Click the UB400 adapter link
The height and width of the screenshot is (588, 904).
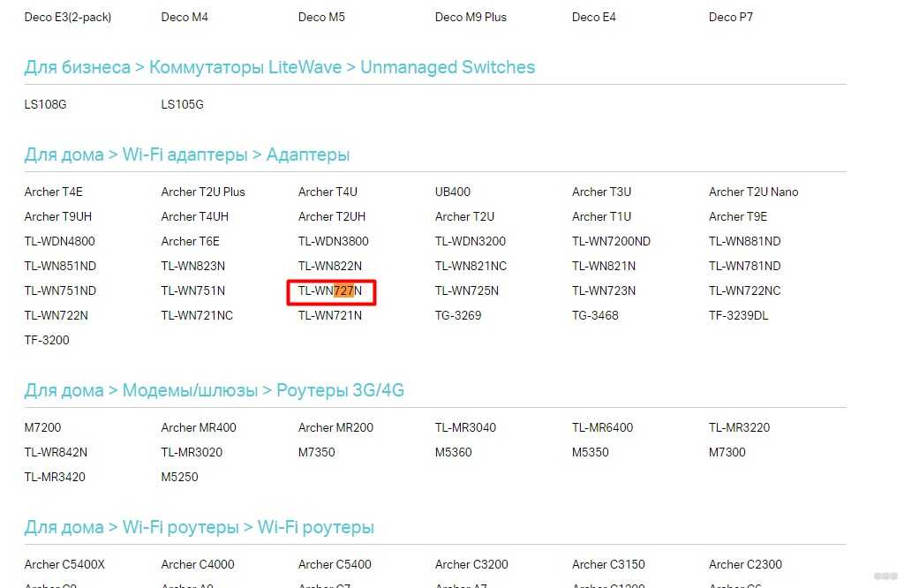[453, 192]
